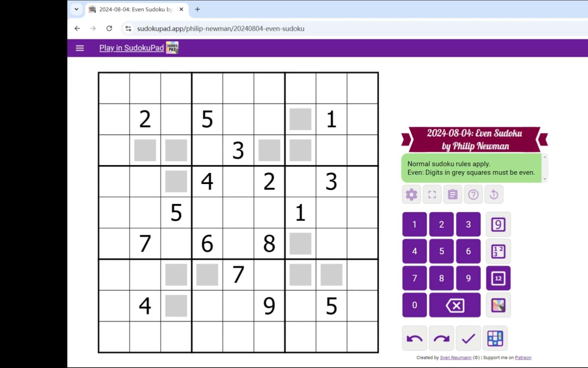Select the centre pencil-mark mode
The width and height of the screenshot is (588, 368).
point(498,278)
